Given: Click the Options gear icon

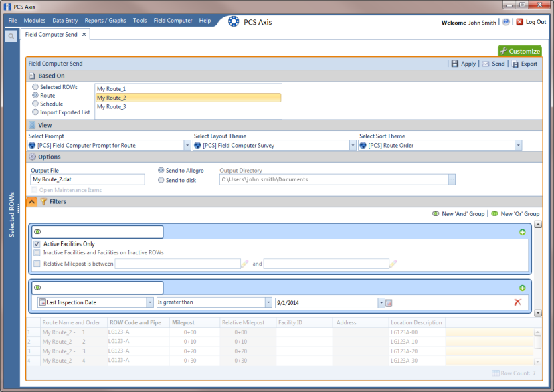Looking at the screenshot, I should click(x=32, y=157).
